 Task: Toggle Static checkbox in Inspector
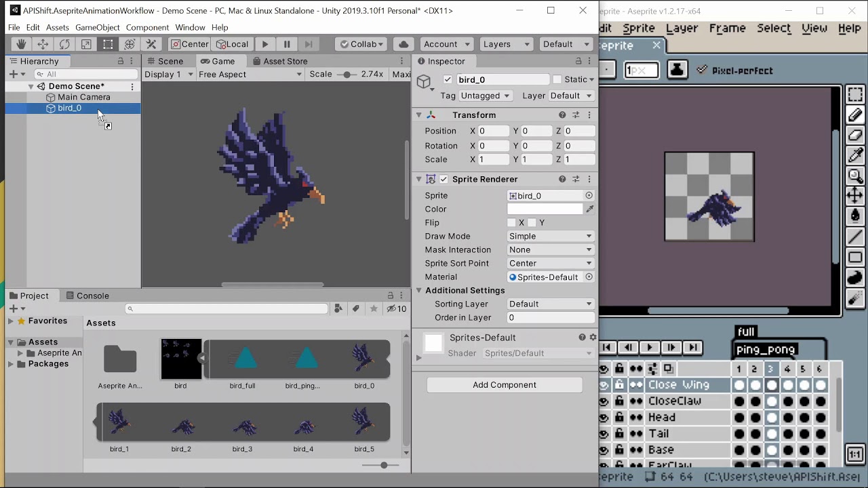[557, 80]
